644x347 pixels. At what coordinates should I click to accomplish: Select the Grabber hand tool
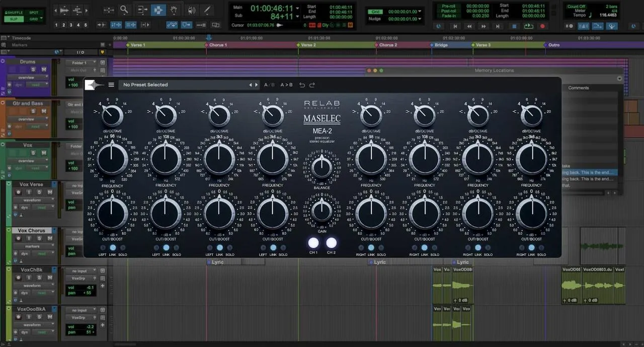(174, 10)
